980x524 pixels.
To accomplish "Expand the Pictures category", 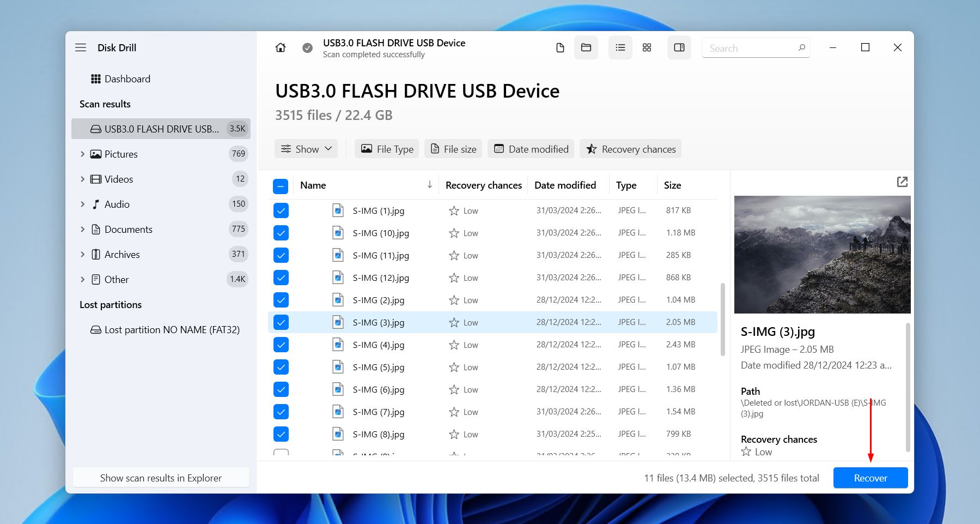I will [83, 154].
